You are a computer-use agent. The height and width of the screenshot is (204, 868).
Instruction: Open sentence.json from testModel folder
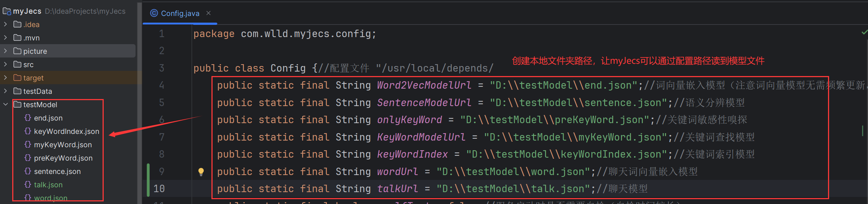coord(57,171)
